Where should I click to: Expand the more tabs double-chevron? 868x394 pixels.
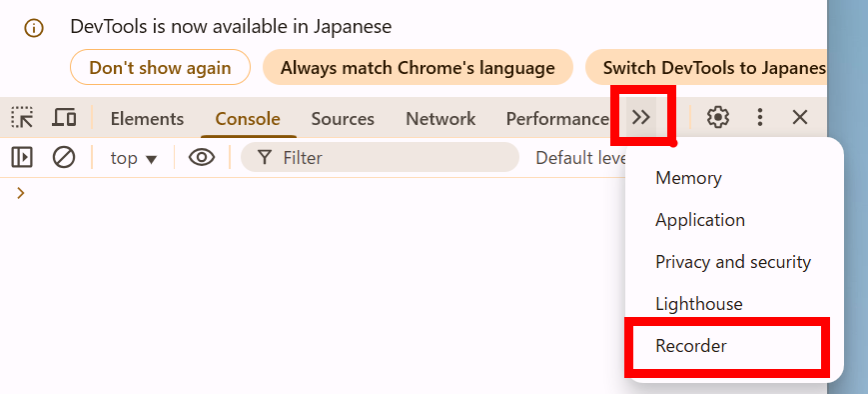641,117
